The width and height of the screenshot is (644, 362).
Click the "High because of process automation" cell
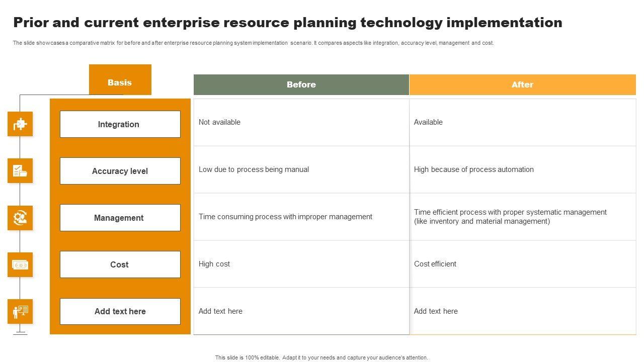click(473, 169)
